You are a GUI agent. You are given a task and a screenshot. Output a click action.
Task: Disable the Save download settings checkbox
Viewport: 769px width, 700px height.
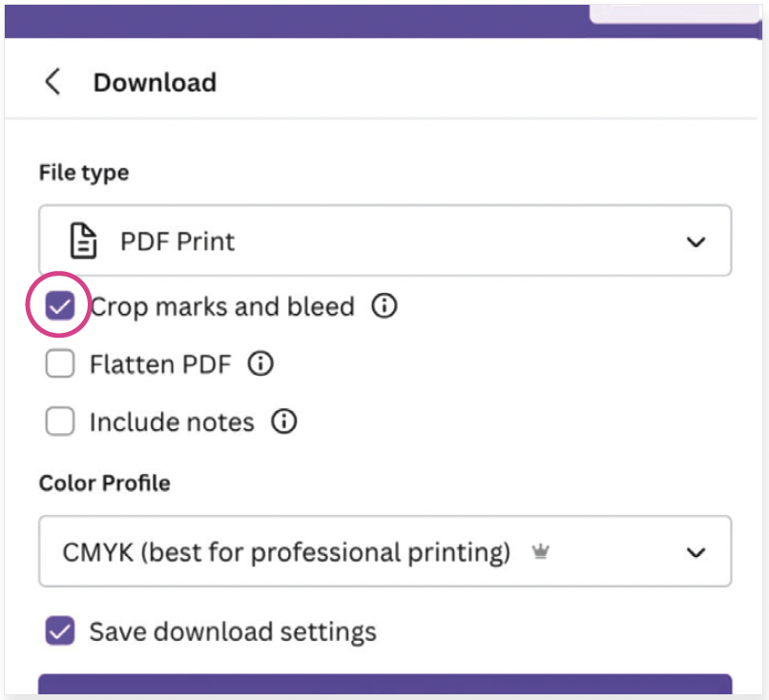[60, 631]
